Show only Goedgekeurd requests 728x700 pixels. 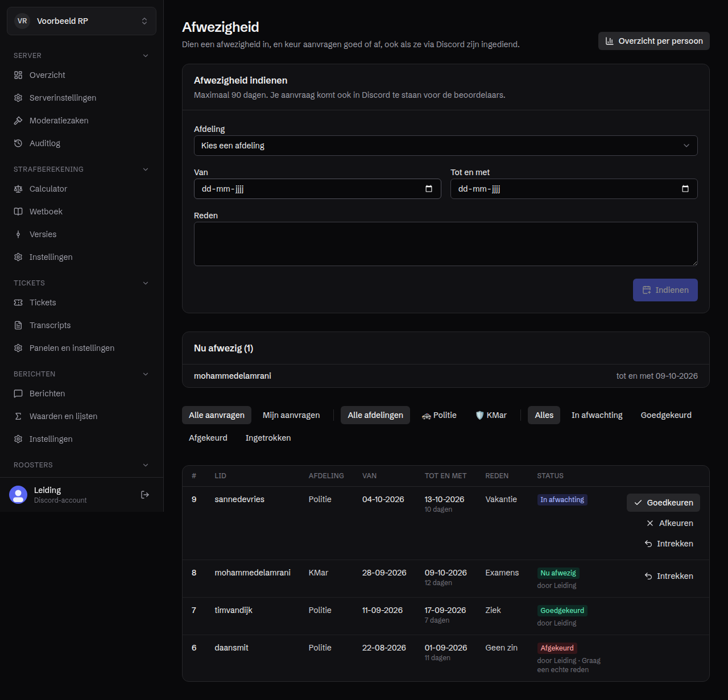tap(666, 415)
